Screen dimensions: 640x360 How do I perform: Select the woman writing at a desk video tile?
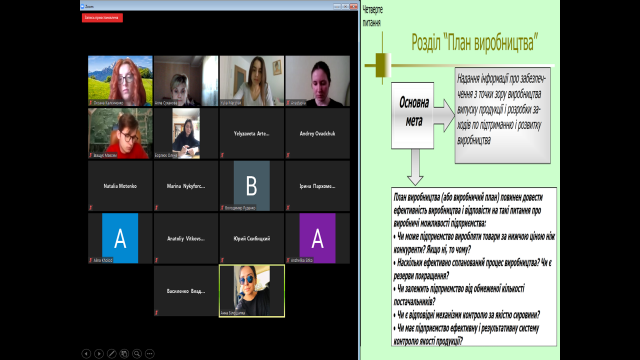186,133
